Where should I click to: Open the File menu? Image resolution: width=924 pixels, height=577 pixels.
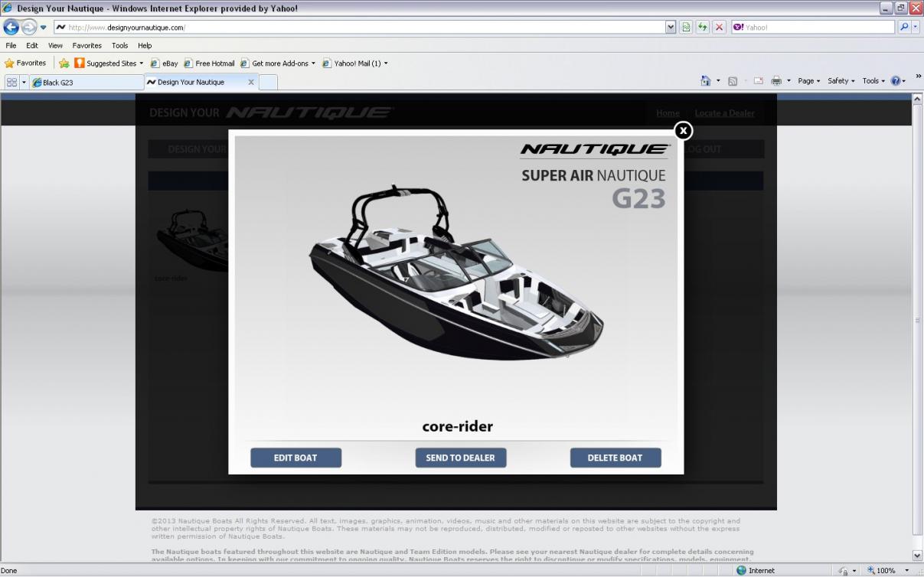point(11,46)
